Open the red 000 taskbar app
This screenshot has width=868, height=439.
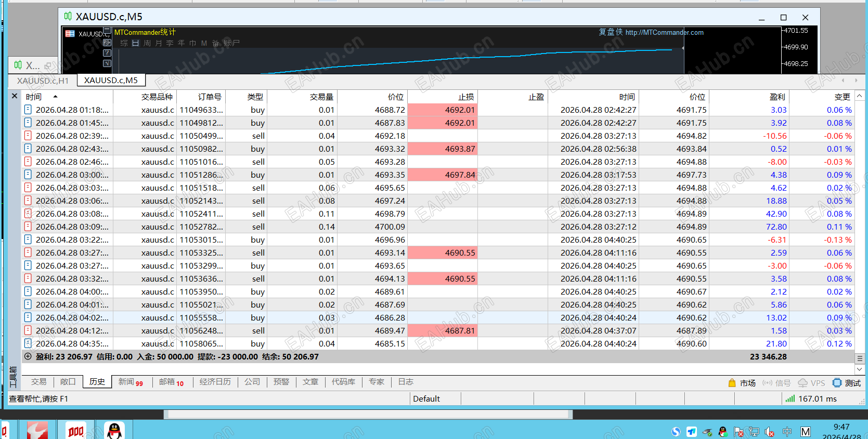[76, 431]
